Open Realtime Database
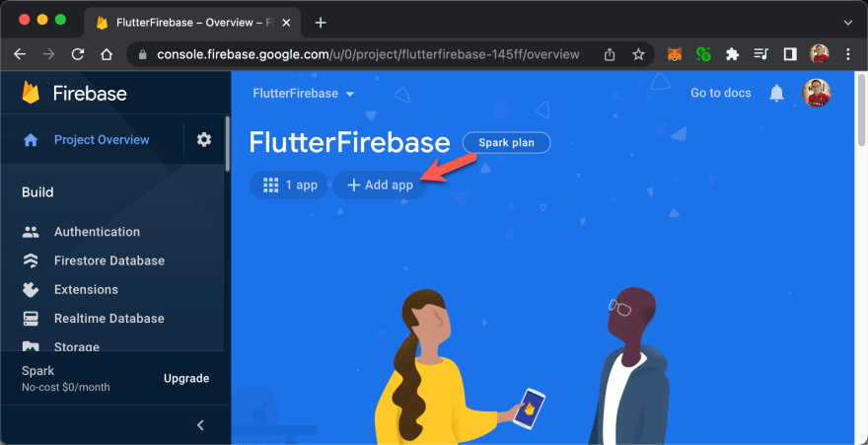868x445 pixels. click(109, 319)
